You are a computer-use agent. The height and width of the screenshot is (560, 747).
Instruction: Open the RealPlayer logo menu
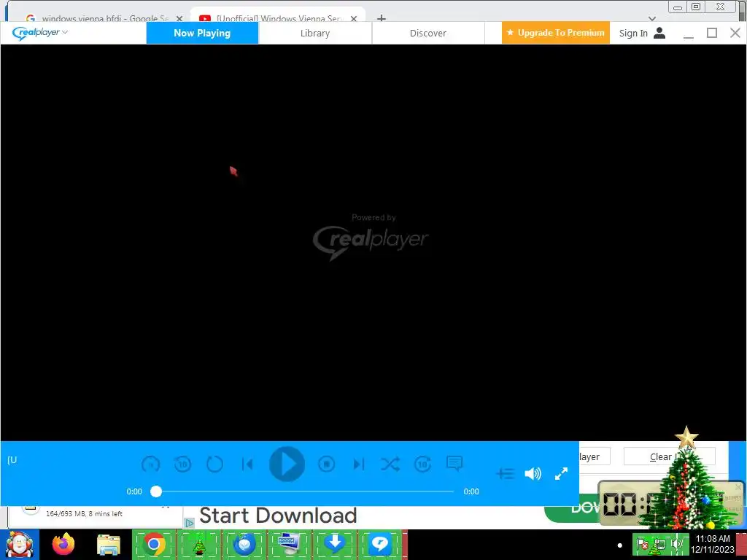tap(40, 33)
